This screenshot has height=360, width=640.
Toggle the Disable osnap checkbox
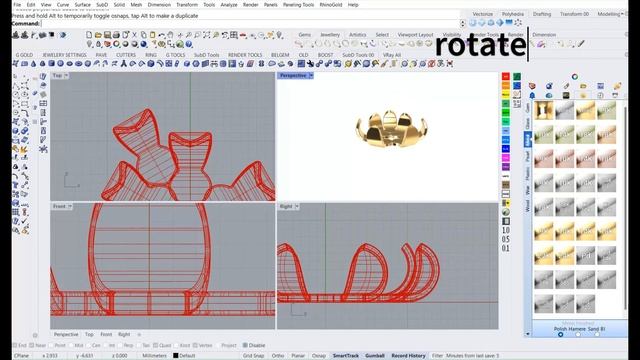coord(245,345)
